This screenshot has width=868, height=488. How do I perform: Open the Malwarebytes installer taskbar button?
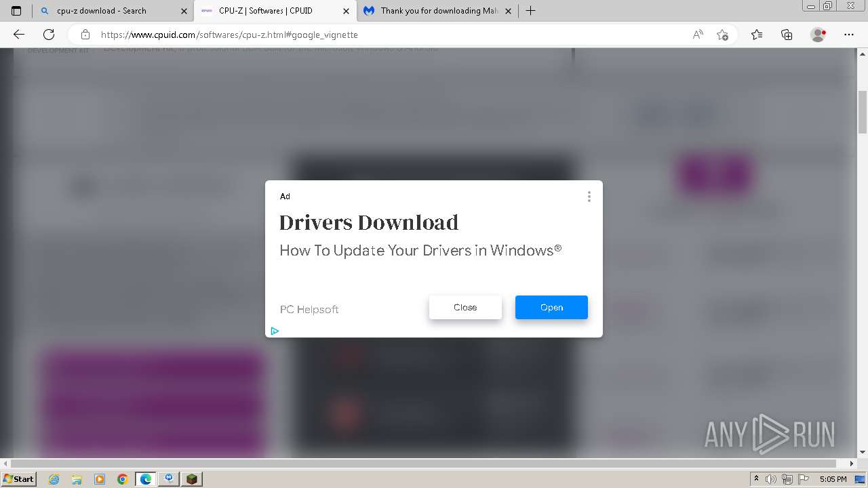pyautogui.click(x=169, y=479)
